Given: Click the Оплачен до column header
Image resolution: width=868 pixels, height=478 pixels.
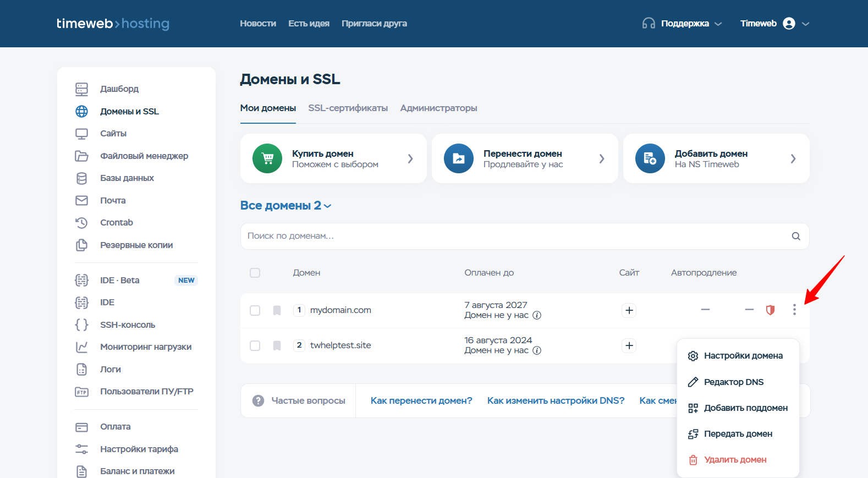Looking at the screenshot, I should [x=489, y=273].
